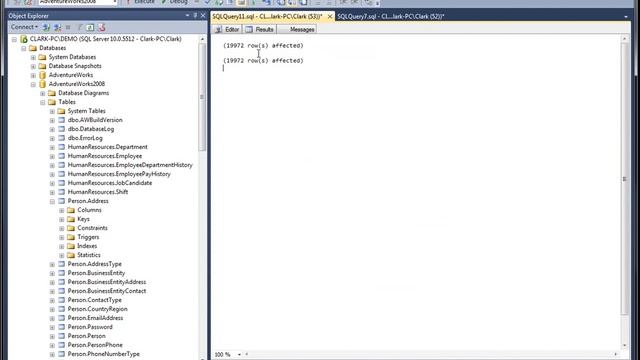Click the dbo.DatabaseLog table icon

click(62, 129)
